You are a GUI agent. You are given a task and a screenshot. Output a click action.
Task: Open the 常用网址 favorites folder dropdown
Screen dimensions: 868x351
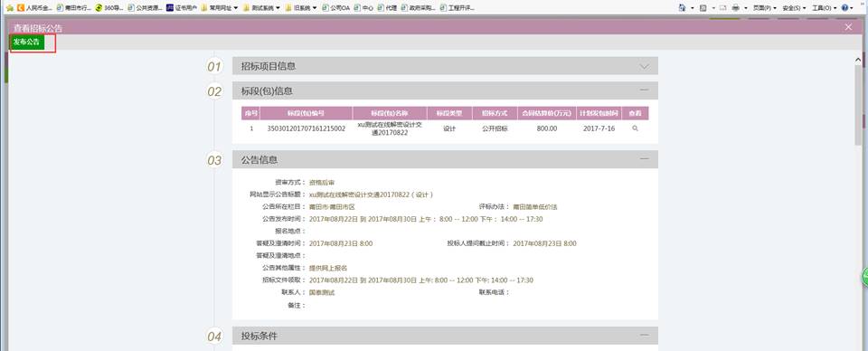tap(220, 8)
